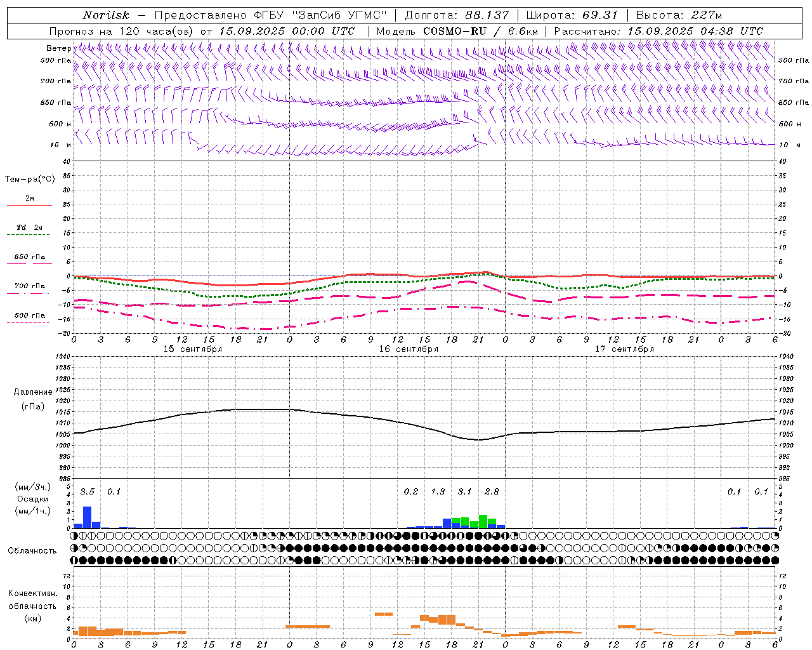Click the "3.1" precipitation total
Image resolution: width=812 pixels, height=650 pixels.
465,491
